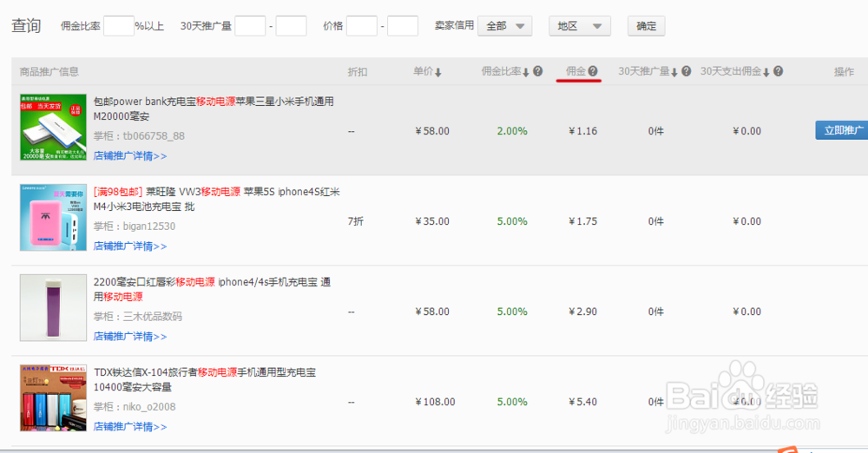Focus the 价格 maximum input

[x=403, y=26]
